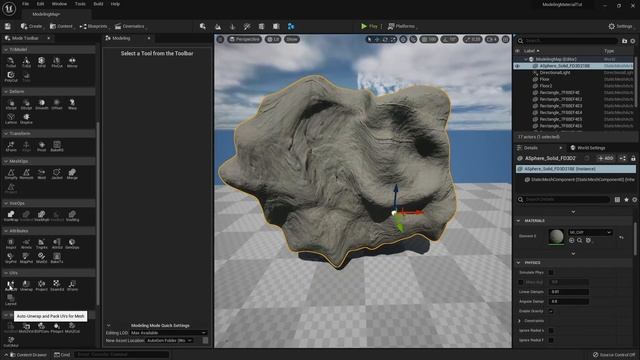
Task: Collapse the Physics category
Action: (x=519, y=262)
